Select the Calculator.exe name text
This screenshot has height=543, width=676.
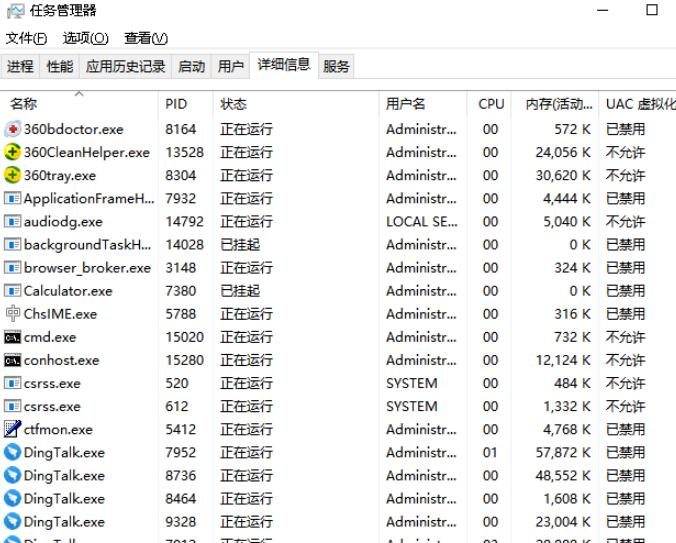[x=68, y=291]
